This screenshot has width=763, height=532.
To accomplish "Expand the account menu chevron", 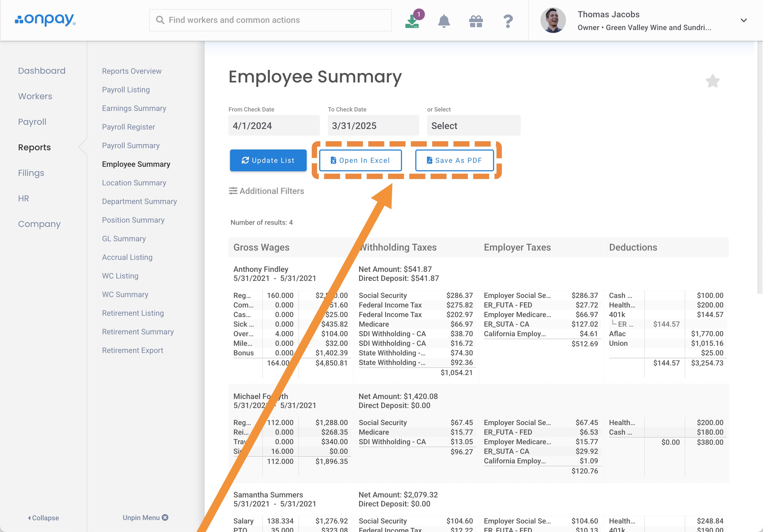I will (744, 20).
